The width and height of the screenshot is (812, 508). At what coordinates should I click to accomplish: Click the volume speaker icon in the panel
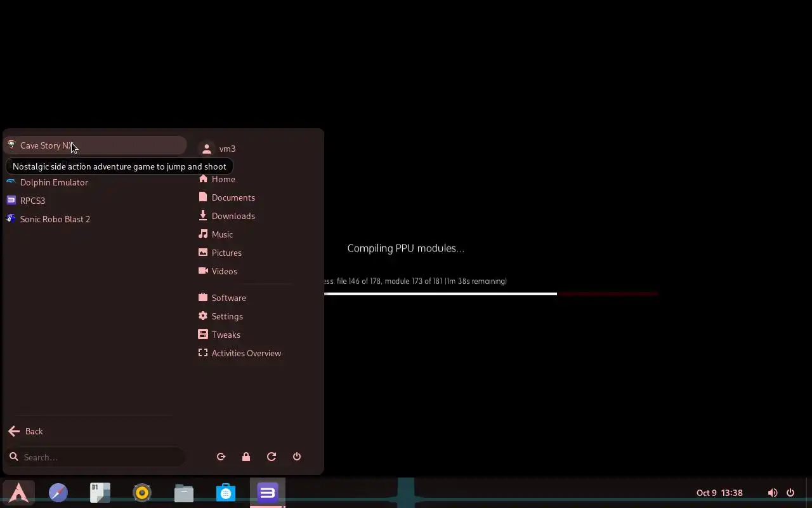(773, 493)
